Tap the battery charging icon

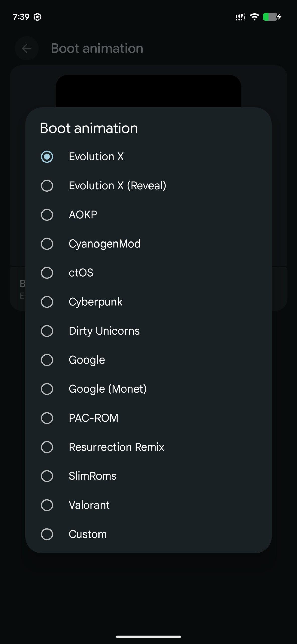(x=272, y=17)
